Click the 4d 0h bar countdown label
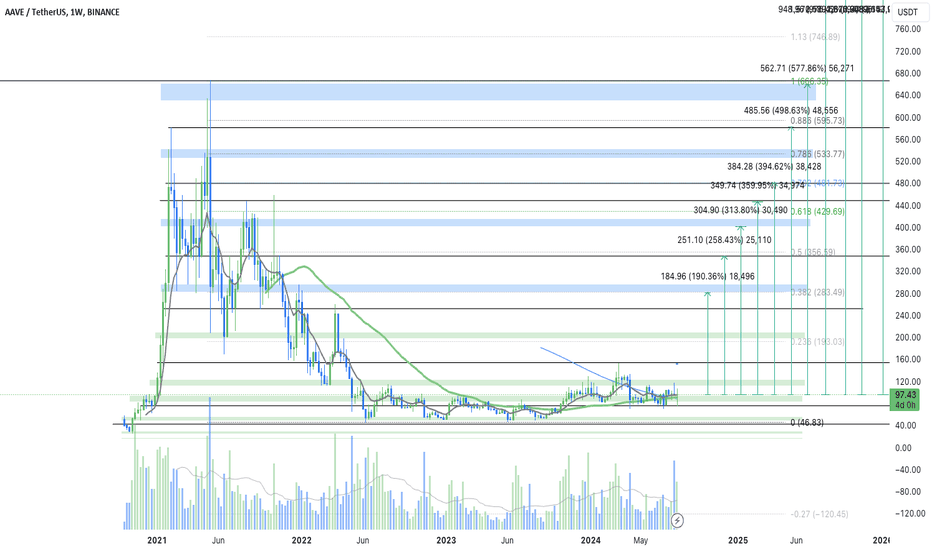932x550 pixels. (x=905, y=406)
